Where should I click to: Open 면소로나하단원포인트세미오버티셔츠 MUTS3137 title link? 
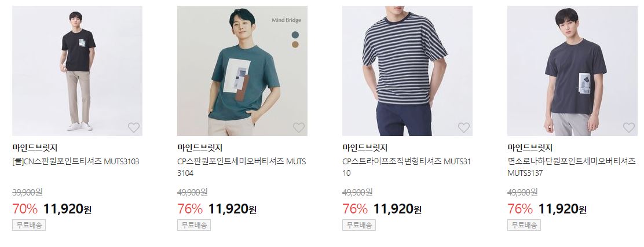[572, 167]
